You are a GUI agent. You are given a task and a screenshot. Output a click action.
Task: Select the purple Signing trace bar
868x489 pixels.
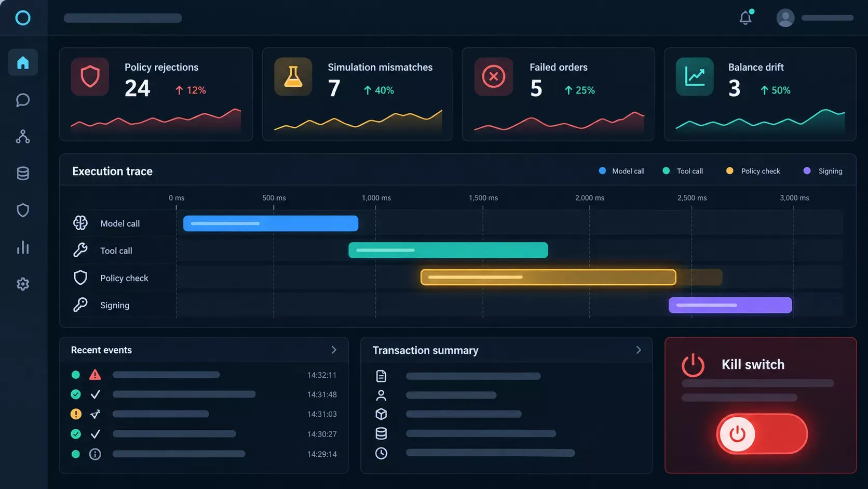pos(730,305)
